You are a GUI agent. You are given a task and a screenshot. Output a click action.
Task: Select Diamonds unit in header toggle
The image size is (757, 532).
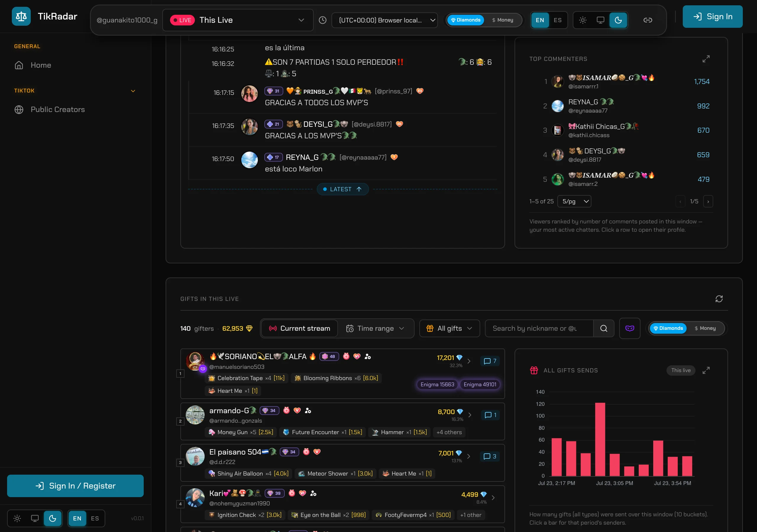465,20
